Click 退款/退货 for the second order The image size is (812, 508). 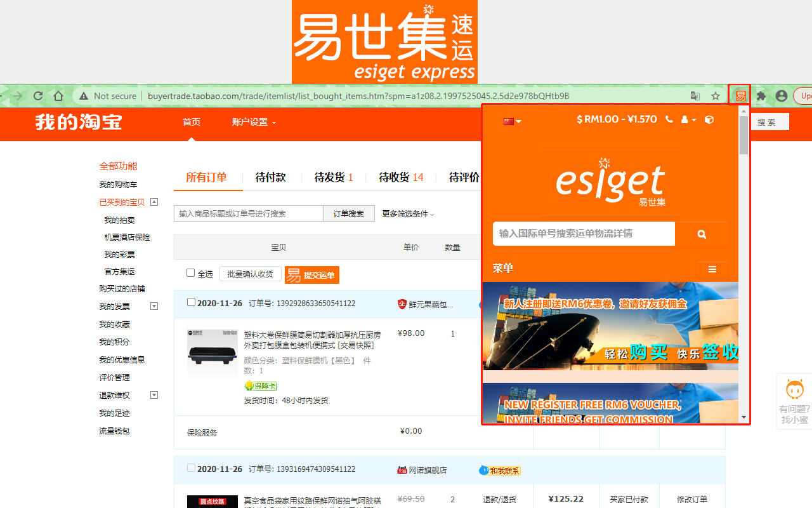499,500
